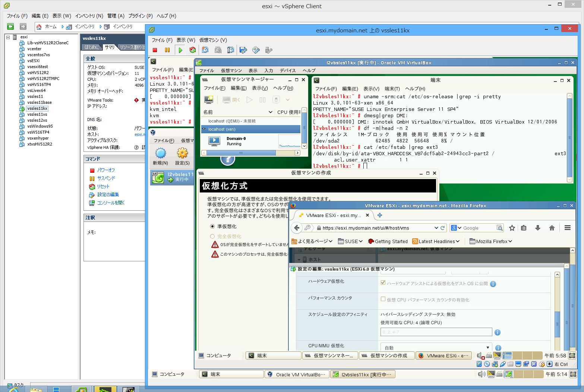
Task: Click the terminal window vertical scrollbar
Action: tap(569, 137)
